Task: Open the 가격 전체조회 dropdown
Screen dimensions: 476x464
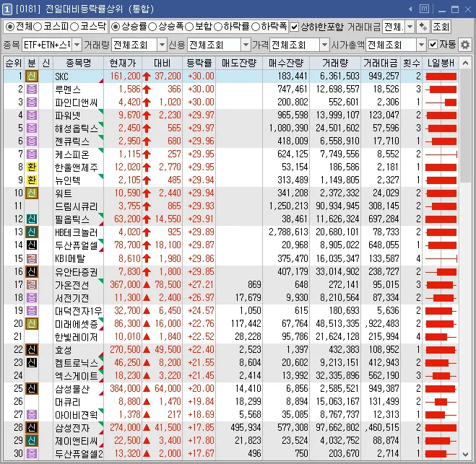Action: (325, 45)
